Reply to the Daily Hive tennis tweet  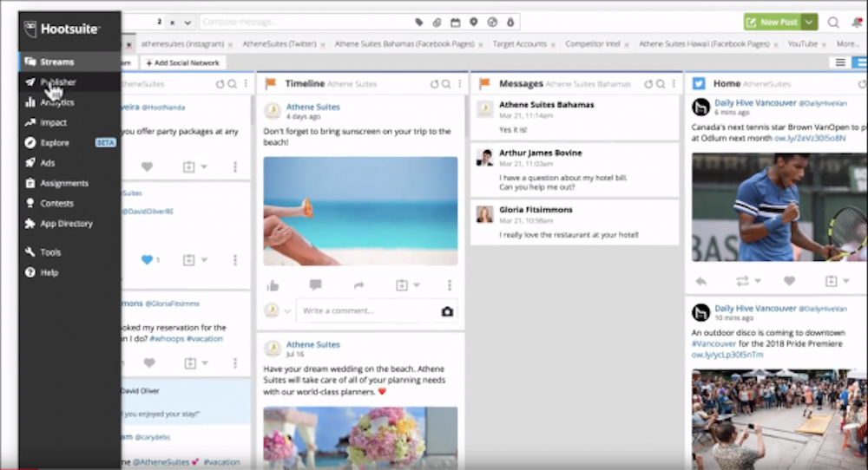tap(701, 281)
